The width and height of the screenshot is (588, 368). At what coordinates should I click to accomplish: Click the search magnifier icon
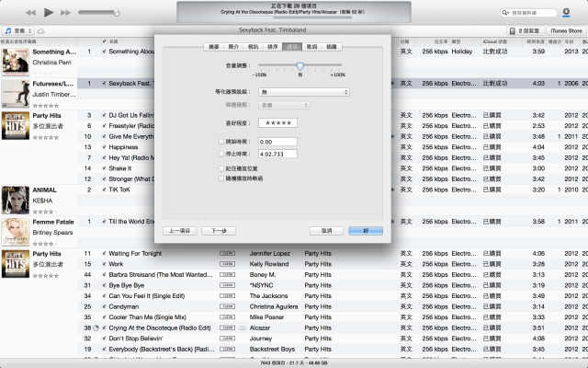505,13
